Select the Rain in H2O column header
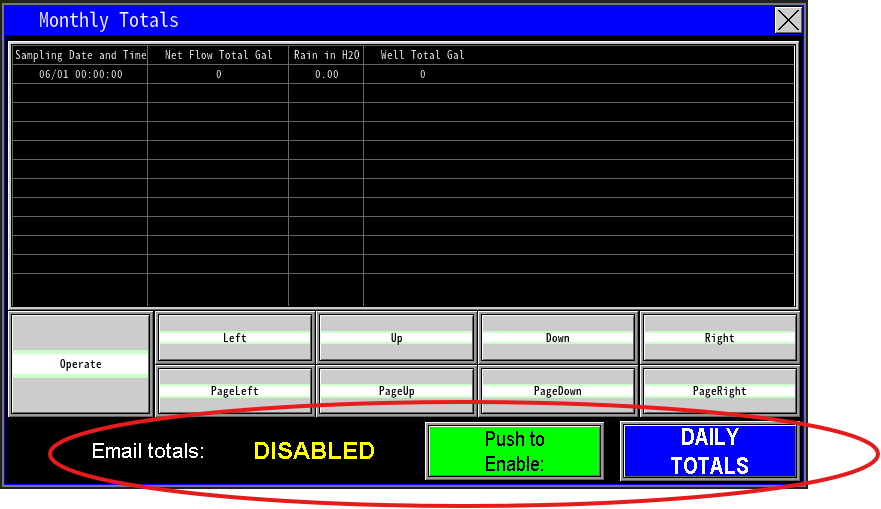 326,55
